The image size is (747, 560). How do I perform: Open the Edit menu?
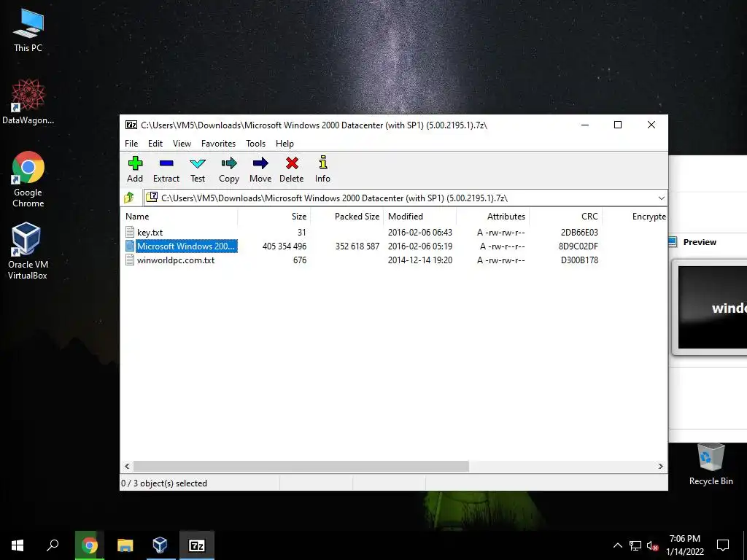point(155,144)
